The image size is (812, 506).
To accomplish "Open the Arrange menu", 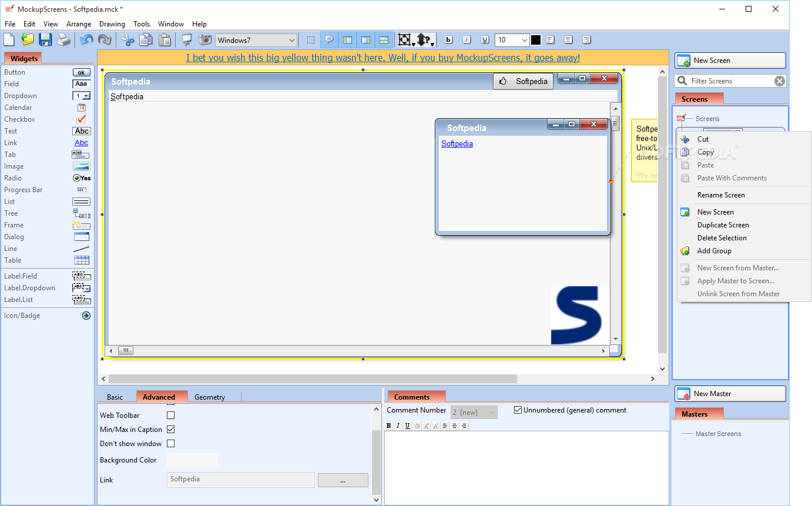I will (79, 24).
